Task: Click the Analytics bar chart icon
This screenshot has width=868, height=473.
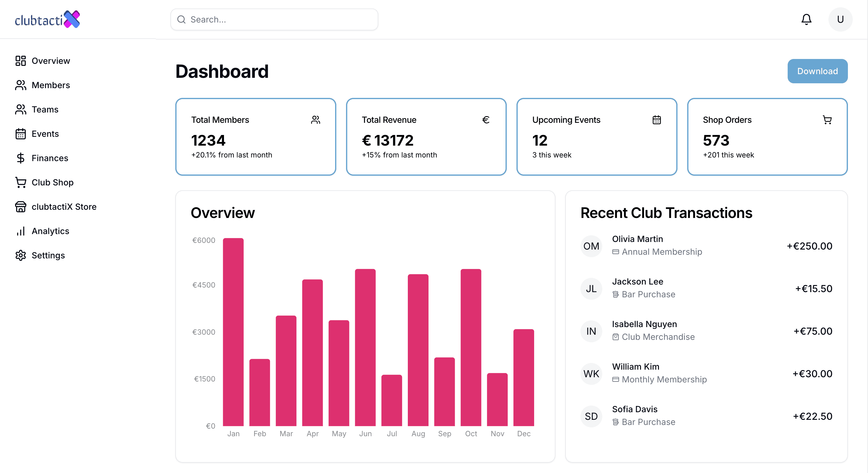Action: pos(21,231)
